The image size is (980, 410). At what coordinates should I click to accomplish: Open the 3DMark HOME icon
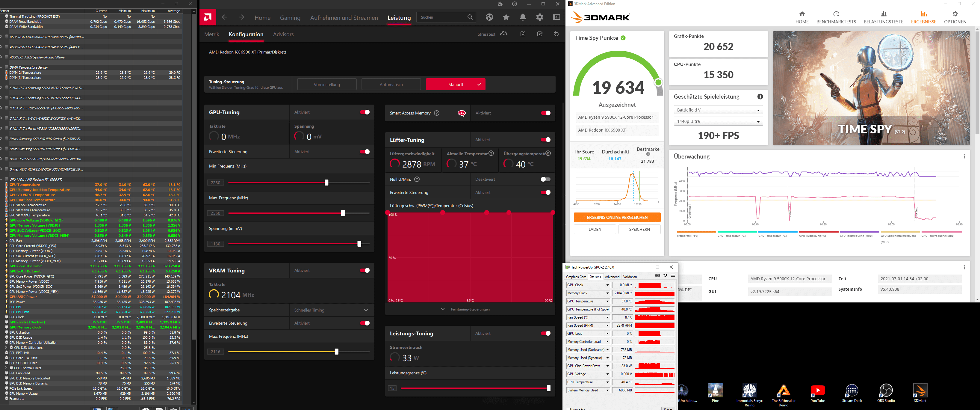[802, 14]
